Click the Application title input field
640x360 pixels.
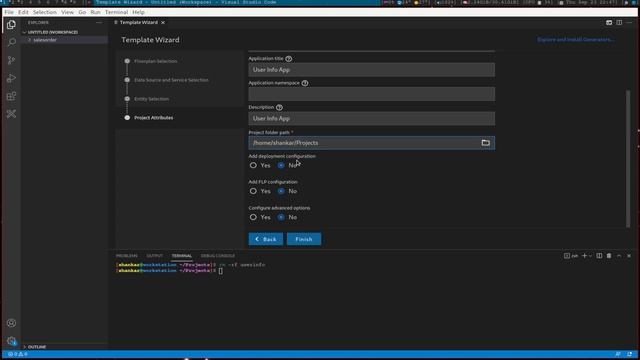[371, 70]
